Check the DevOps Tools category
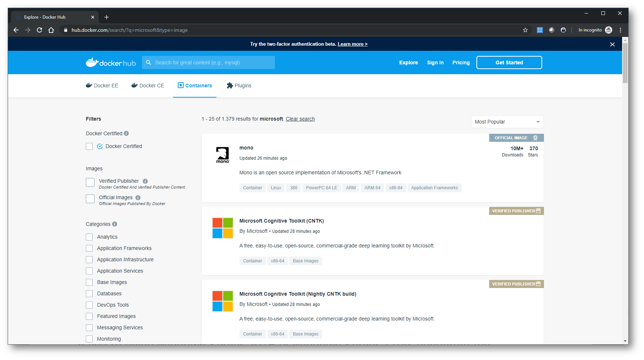The height and width of the screenshot is (360, 644). (89, 305)
